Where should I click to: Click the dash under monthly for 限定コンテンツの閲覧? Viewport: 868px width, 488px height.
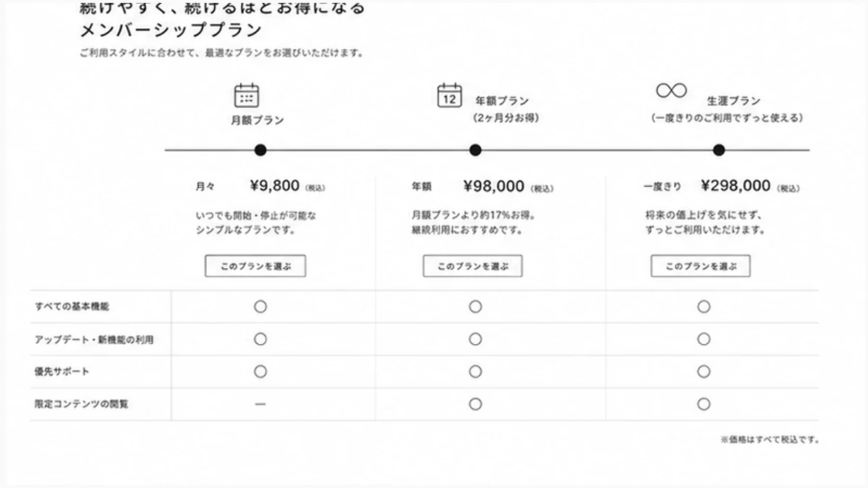coord(260,404)
